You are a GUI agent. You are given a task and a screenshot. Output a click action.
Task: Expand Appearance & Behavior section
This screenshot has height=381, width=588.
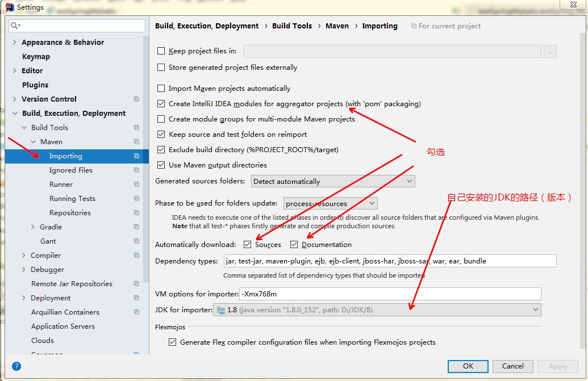click(x=14, y=43)
